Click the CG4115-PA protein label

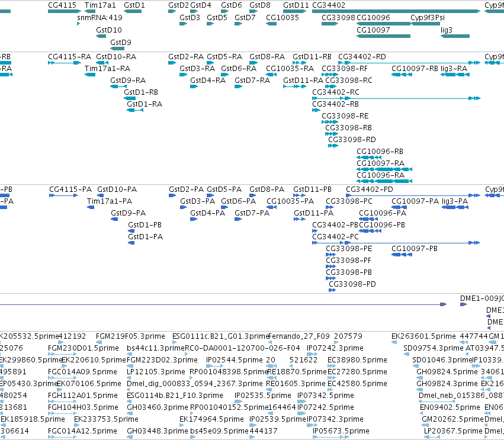(70, 190)
